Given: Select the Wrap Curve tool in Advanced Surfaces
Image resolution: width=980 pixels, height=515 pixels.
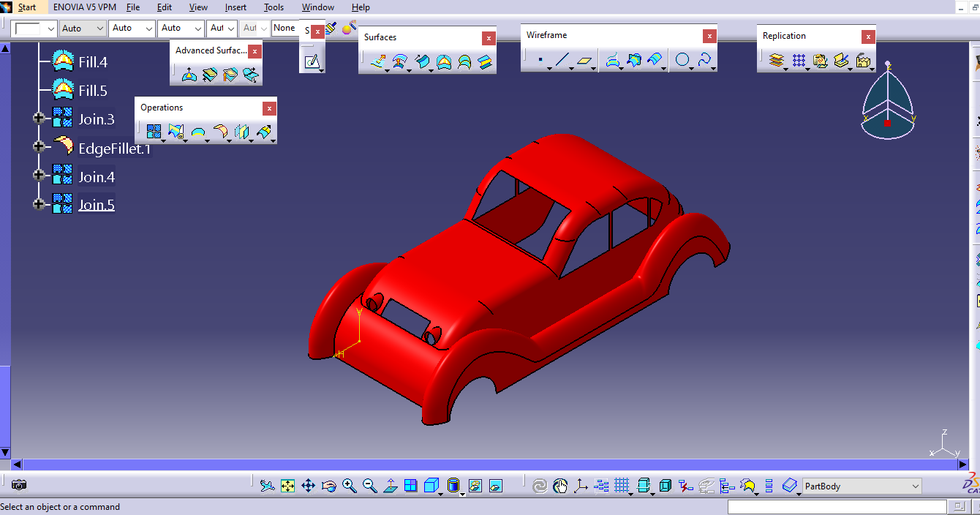Looking at the screenshot, I should point(209,74).
